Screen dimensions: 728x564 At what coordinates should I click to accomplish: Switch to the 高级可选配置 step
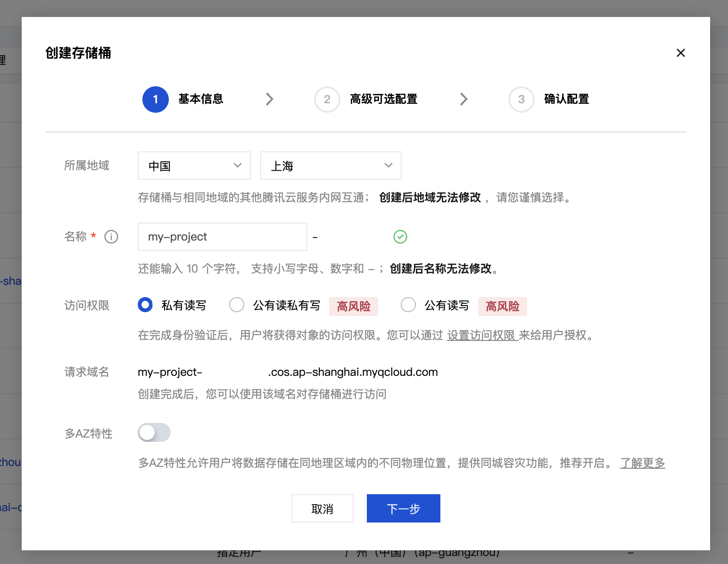(x=383, y=99)
